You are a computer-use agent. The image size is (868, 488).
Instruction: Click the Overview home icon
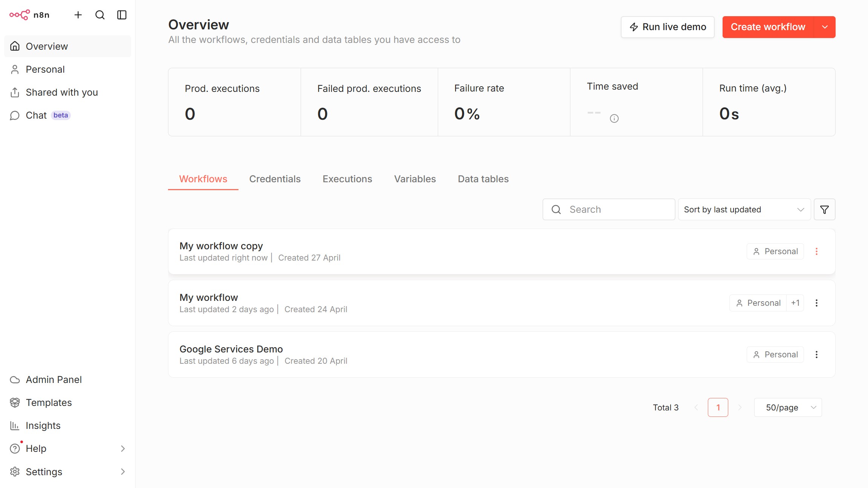click(x=15, y=46)
